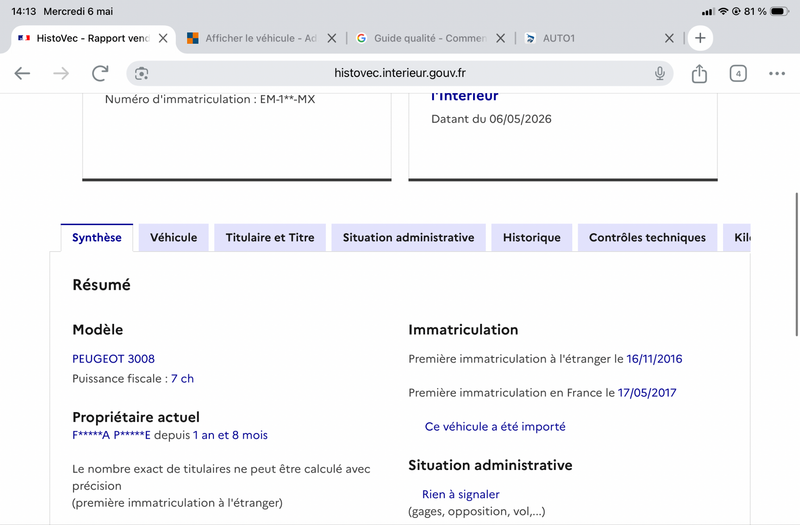800x525 pixels.
Task: Open the tab switcher showing 4 tabs
Action: [x=738, y=73]
